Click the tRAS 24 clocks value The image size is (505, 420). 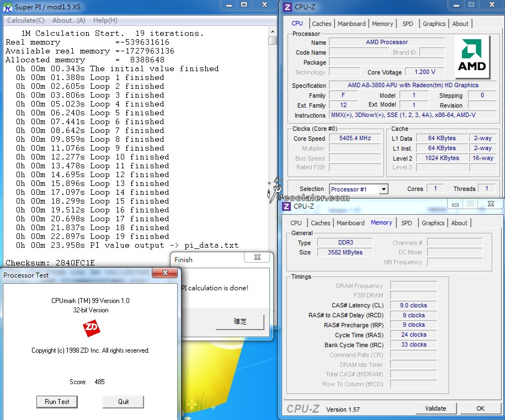(413, 334)
